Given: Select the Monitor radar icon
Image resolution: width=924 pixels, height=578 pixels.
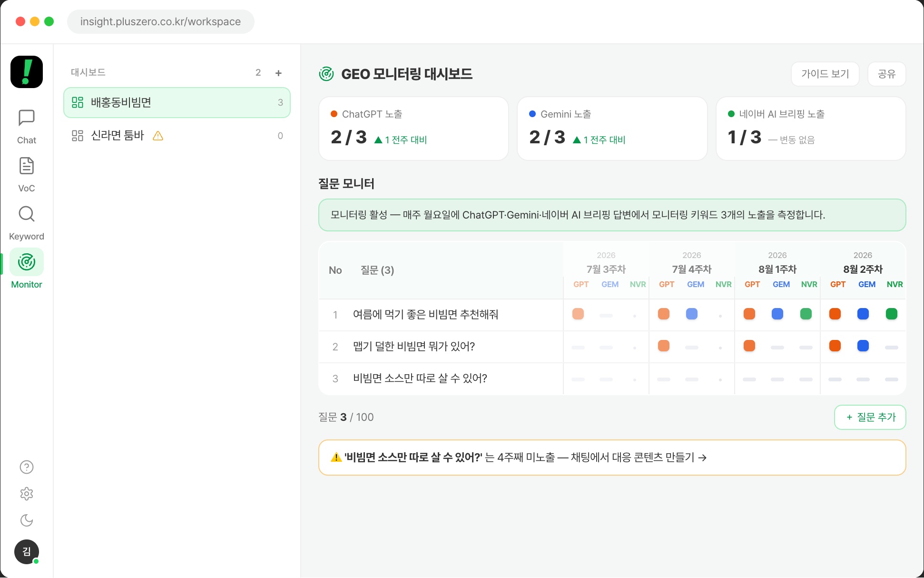Looking at the screenshot, I should point(27,262).
